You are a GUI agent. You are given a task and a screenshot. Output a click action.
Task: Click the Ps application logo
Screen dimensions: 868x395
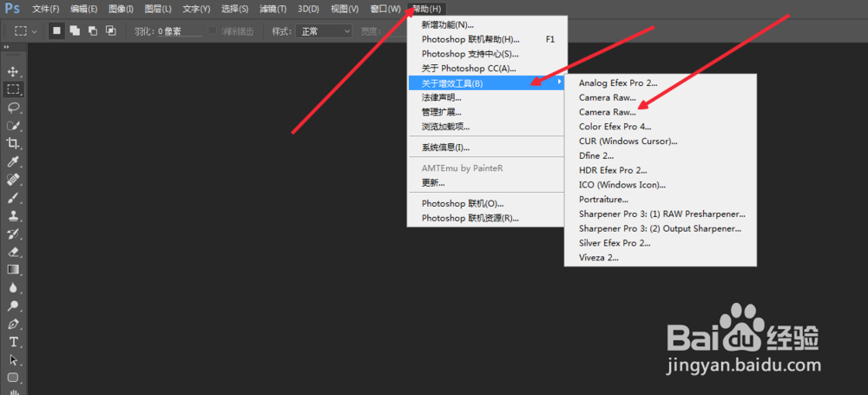pos(13,9)
